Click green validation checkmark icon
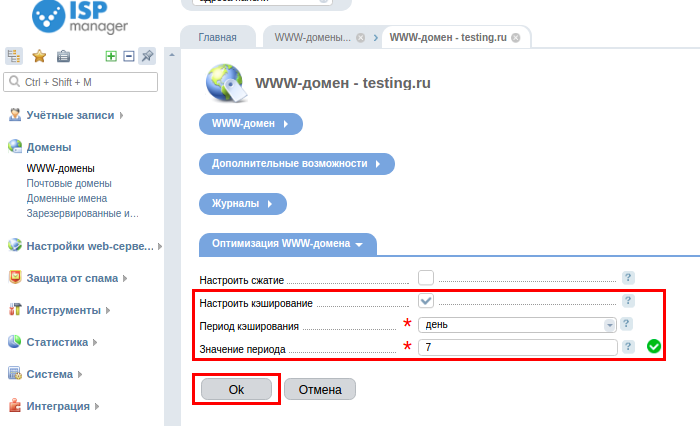The height and width of the screenshot is (426, 700). [x=654, y=346]
